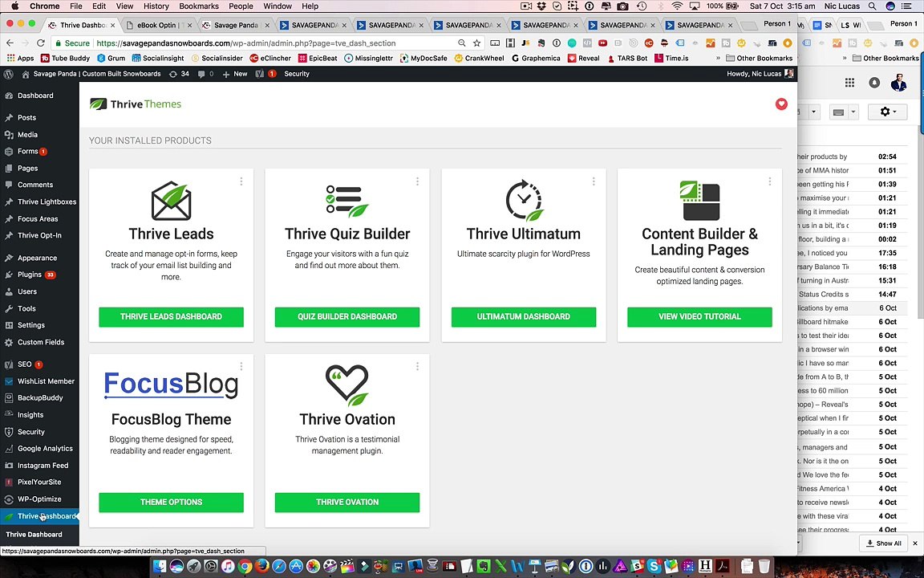The width and height of the screenshot is (924, 578).
Task: Click the Content Builder layout icon
Action: [x=699, y=201]
